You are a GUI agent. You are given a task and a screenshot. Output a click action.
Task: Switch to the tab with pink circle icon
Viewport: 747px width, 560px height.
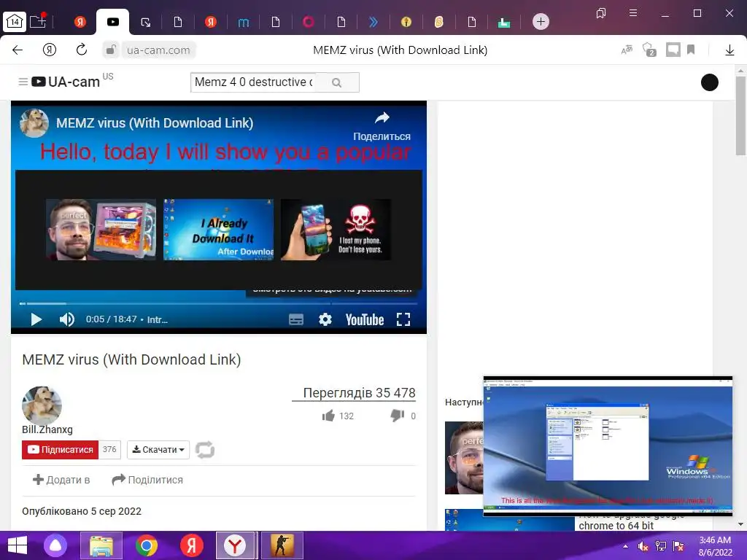(x=309, y=21)
